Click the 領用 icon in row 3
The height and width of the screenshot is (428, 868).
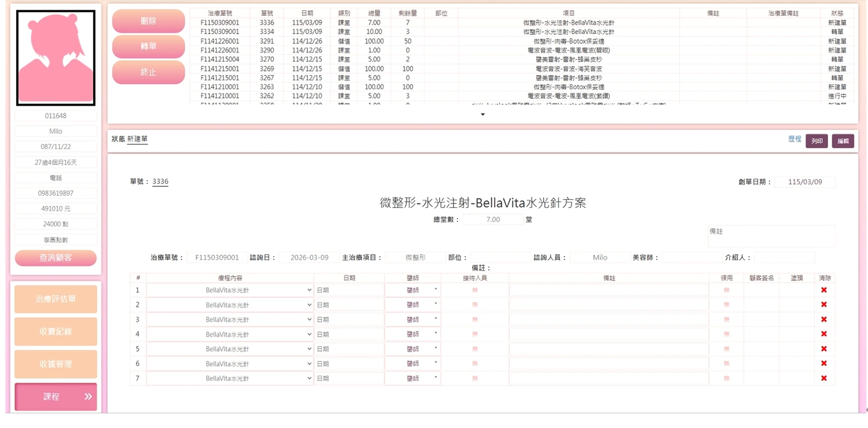tap(726, 320)
